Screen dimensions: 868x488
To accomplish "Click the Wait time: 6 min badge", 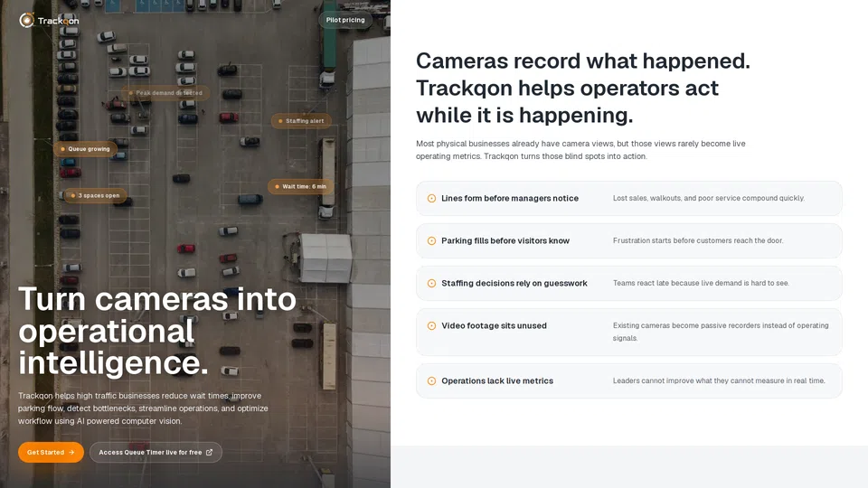I will pyautogui.click(x=300, y=186).
